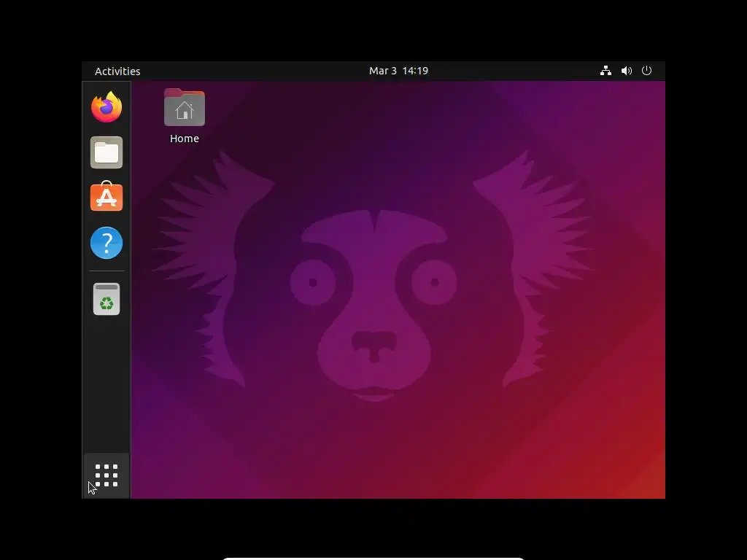Open the Trash in the dock

(x=107, y=299)
